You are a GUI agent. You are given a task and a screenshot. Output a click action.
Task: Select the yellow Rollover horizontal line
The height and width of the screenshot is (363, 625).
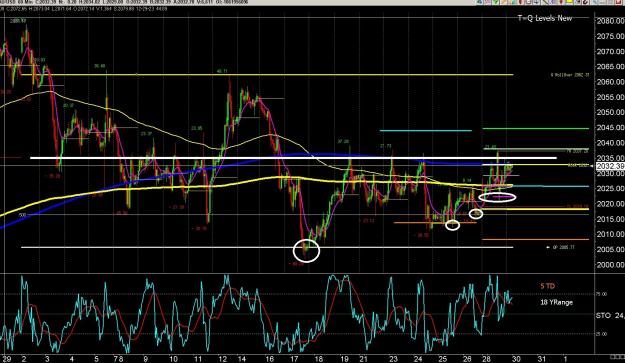(x=267, y=75)
